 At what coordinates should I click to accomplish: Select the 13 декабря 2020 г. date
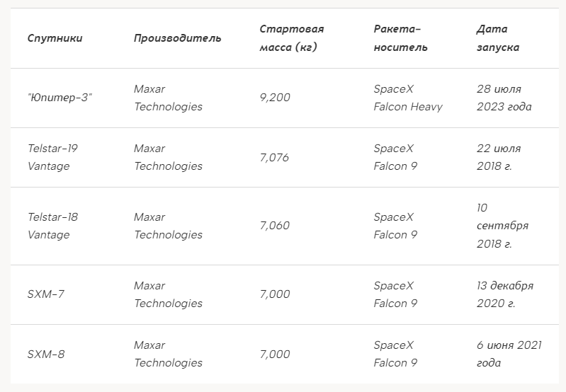click(x=505, y=294)
